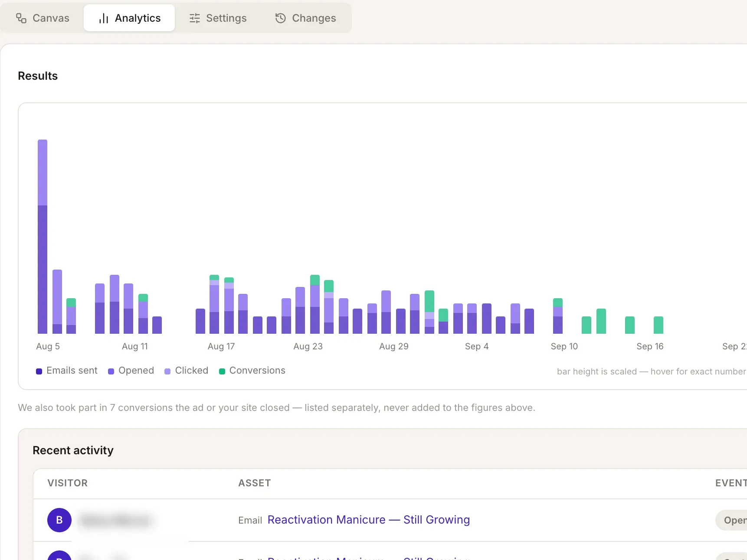This screenshot has width=747, height=560.
Task: Open first Reactivation Manicure — Still Growing link
Action: (x=369, y=520)
